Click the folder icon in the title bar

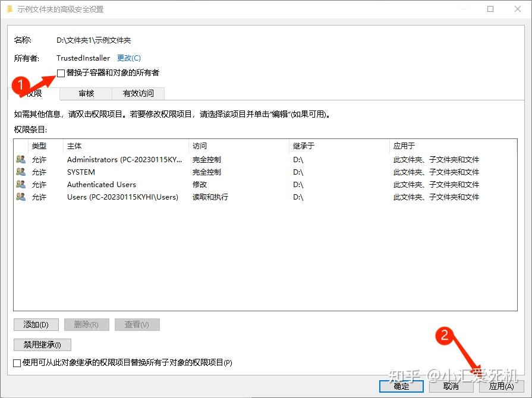10,9
